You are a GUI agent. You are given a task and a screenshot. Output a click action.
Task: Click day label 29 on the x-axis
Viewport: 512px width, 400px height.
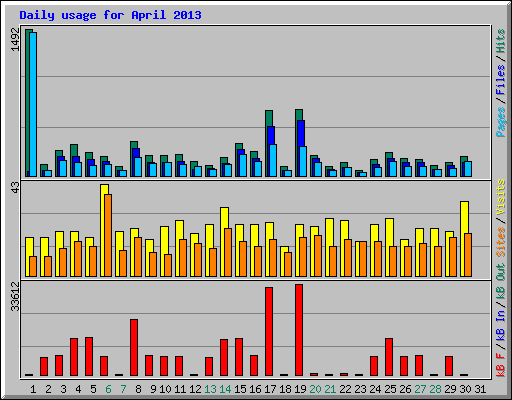(x=450, y=389)
